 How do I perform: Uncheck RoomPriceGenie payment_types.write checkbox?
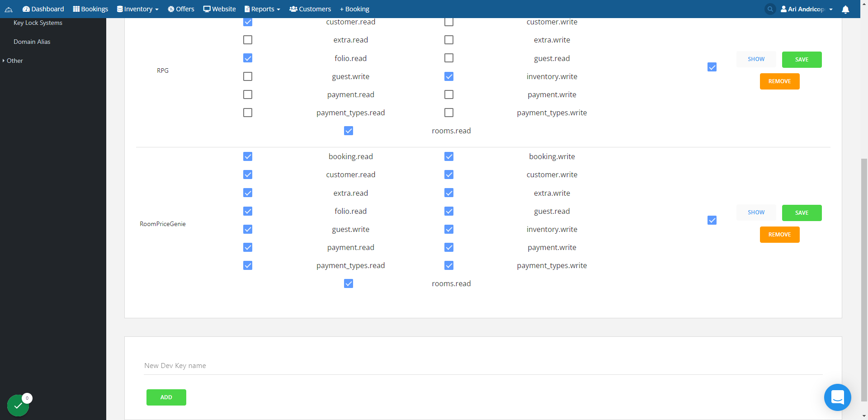tap(449, 265)
